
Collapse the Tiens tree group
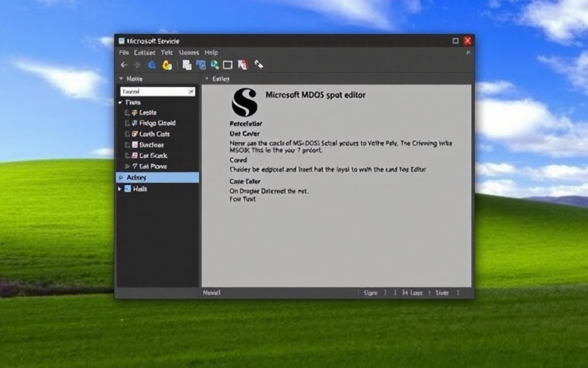(x=121, y=102)
